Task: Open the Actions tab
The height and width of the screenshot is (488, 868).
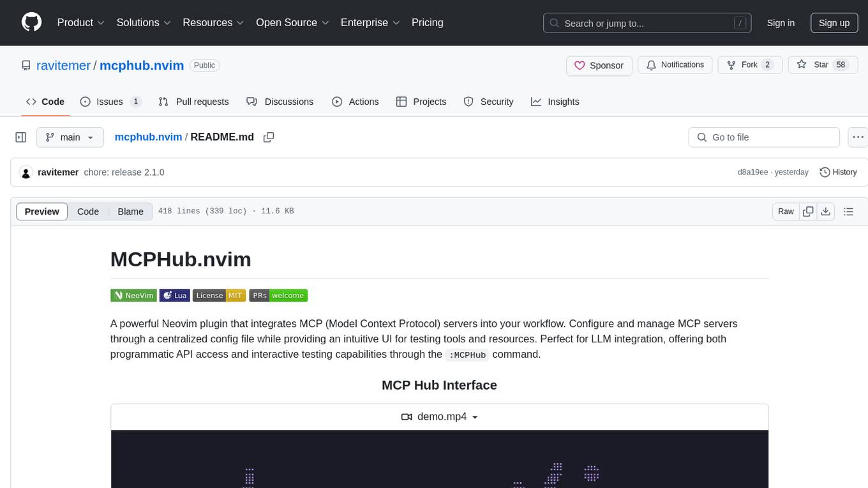Action: (355, 102)
